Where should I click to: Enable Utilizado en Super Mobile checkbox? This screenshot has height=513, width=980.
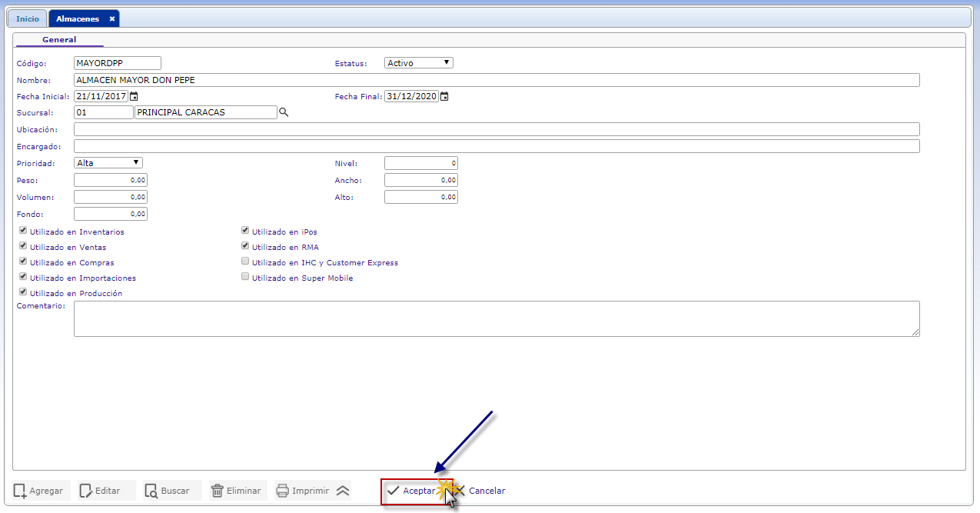tap(245, 277)
